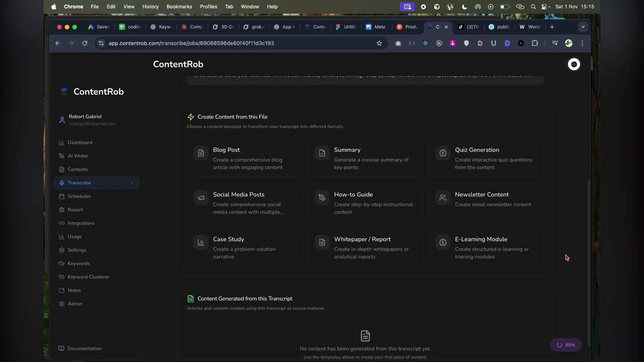Expand the tab search dropdown arrow
Screen dimensions: 644x362
click(583, 27)
